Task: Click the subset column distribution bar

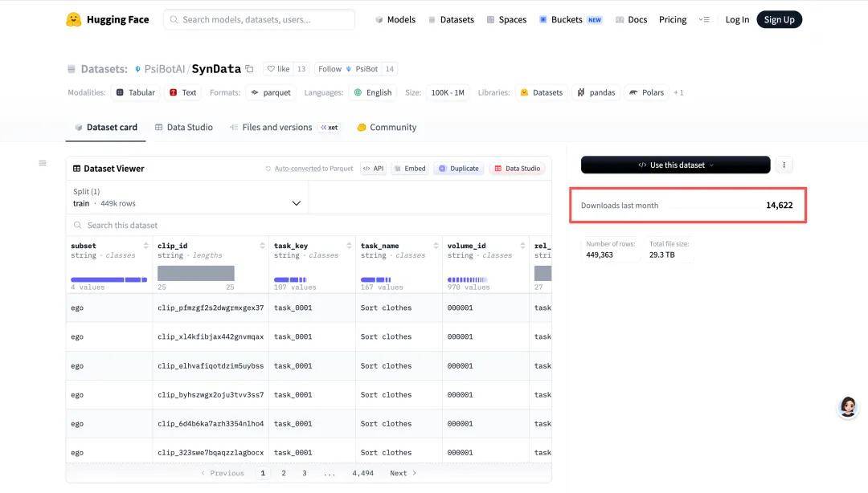Action: point(109,279)
